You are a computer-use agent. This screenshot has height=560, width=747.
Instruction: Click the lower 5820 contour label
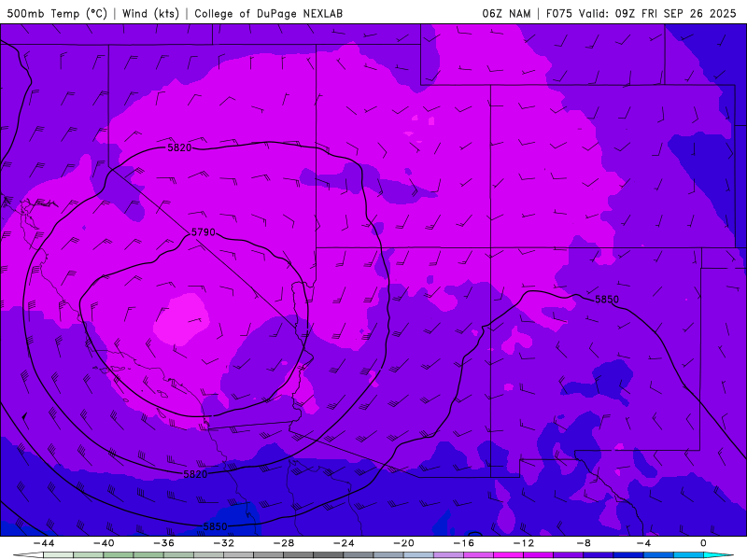(195, 474)
